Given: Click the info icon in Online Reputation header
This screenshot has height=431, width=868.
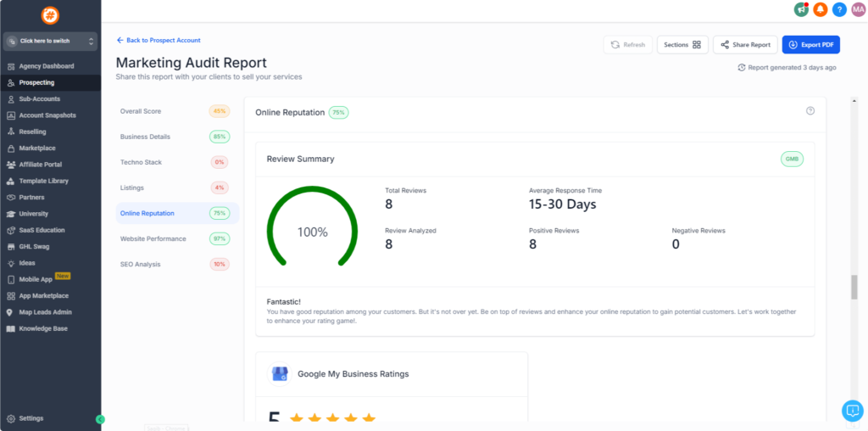Looking at the screenshot, I should [x=810, y=111].
